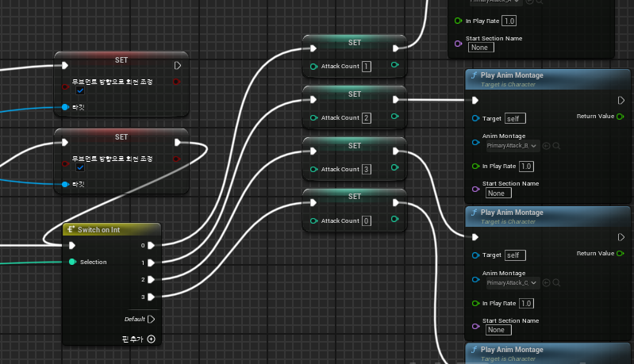Click purple Start Section Name pin on PrimaryAttack_B node
The height and width of the screenshot is (364, 634).
click(475, 189)
